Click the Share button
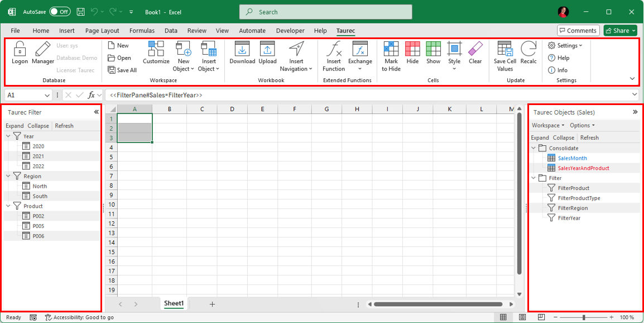The width and height of the screenshot is (644, 323). (620, 30)
